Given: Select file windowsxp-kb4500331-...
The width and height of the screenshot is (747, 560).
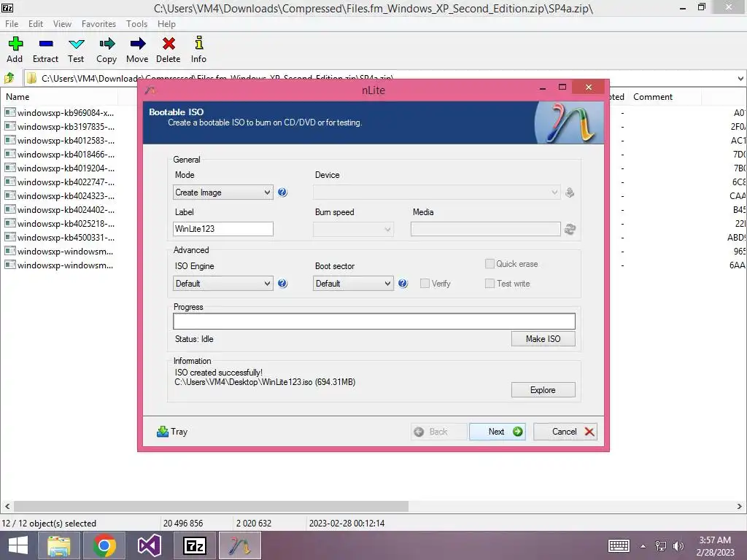Looking at the screenshot, I should 60,237.
